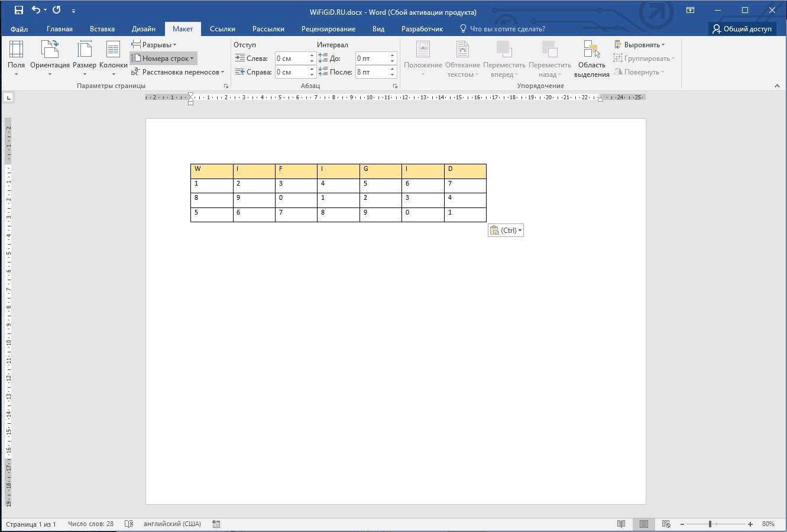Image resolution: width=787 pixels, height=532 pixels.
Task: Open the Номера строк line numbers dropdown
Action: pyautogui.click(x=163, y=59)
